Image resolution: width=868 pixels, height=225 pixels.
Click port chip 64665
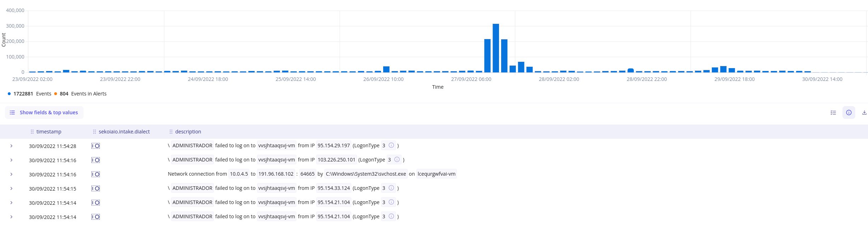coord(307,174)
